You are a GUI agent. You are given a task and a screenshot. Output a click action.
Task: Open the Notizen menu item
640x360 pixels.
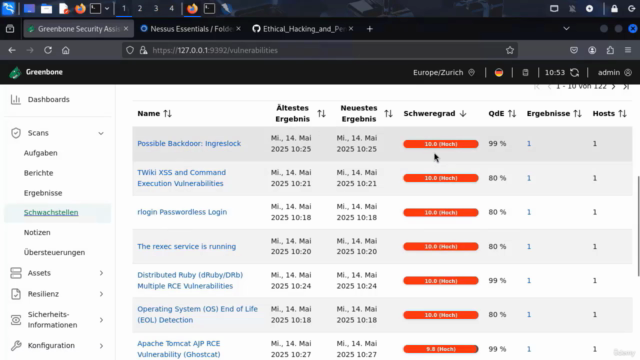click(37, 233)
